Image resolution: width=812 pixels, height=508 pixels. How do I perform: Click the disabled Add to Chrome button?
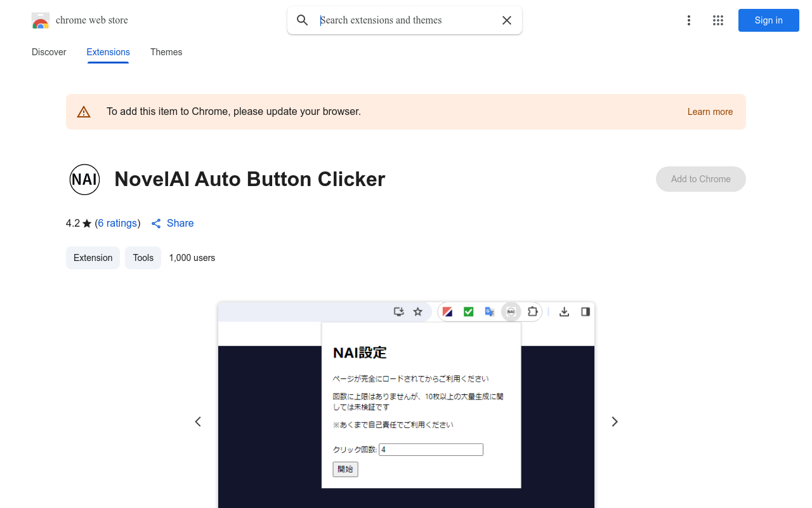701,179
